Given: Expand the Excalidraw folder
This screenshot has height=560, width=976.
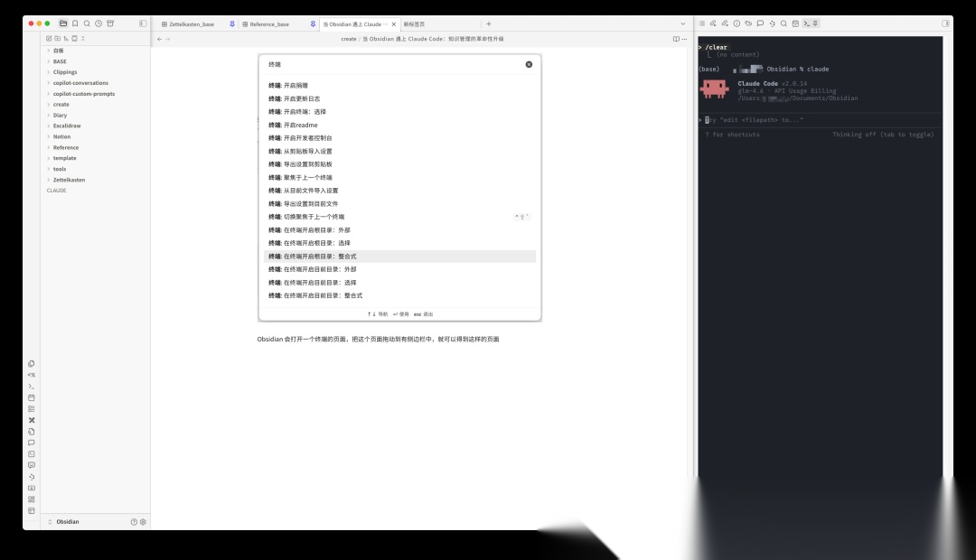Looking at the screenshot, I should click(67, 126).
